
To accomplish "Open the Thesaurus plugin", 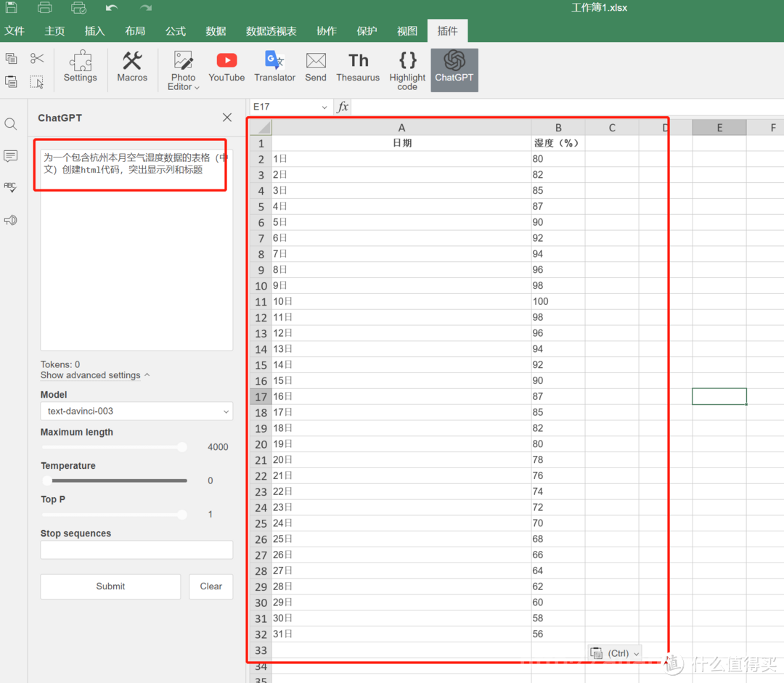I will [358, 67].
